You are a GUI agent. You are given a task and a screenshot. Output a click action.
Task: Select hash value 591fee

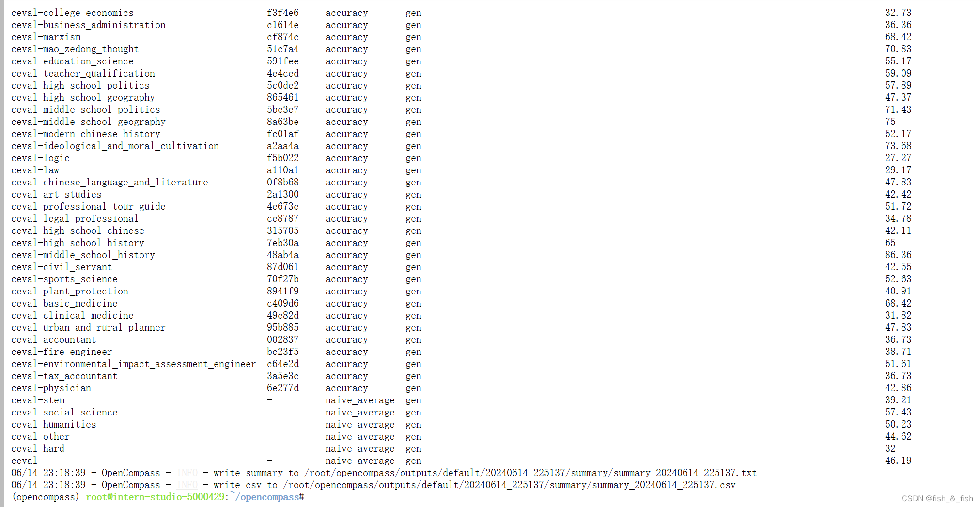283,61
